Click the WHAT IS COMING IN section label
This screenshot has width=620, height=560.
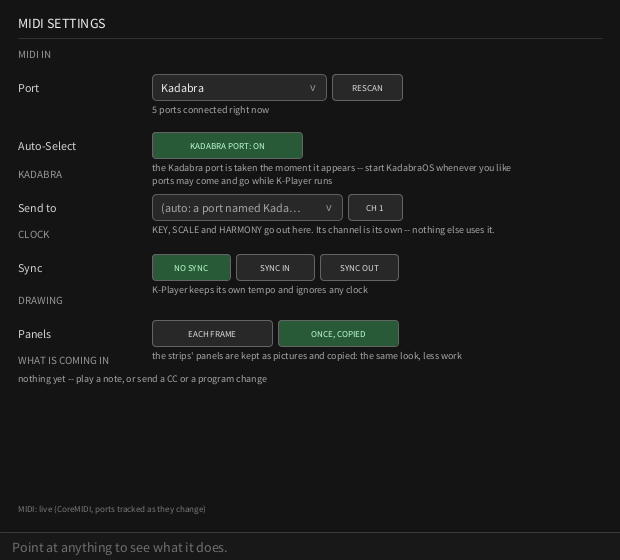63,360
